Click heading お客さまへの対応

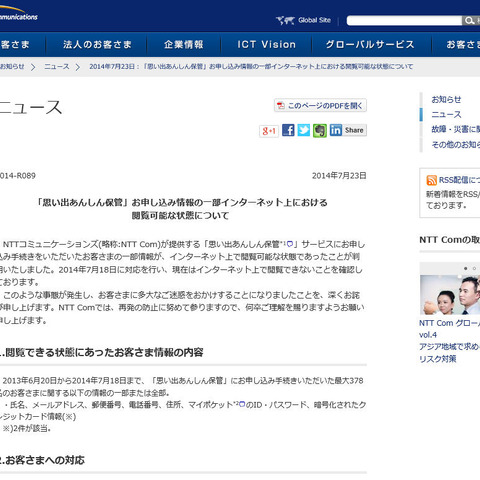42,460
